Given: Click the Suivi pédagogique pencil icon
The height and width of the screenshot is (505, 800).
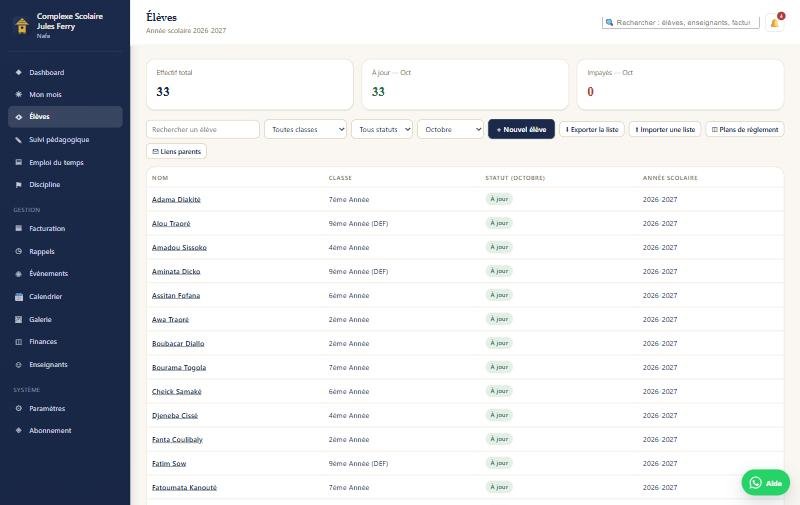Looking at the screenshot, I should 19,140.
